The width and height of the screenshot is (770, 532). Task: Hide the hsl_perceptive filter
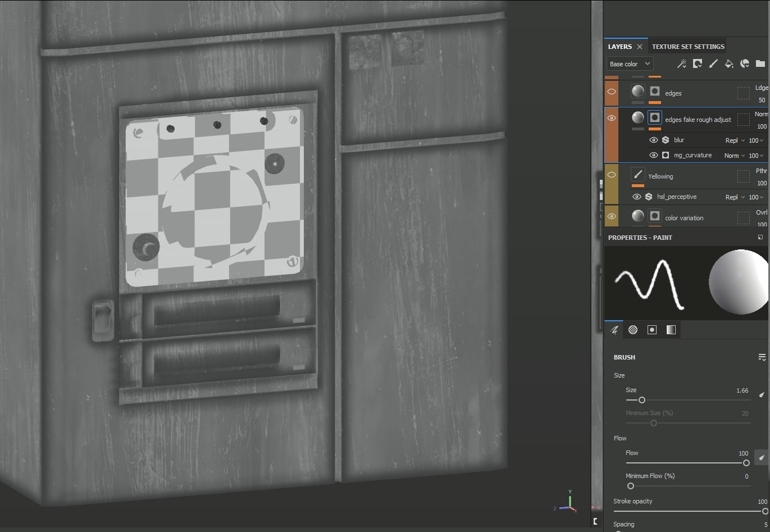[636, 197]
